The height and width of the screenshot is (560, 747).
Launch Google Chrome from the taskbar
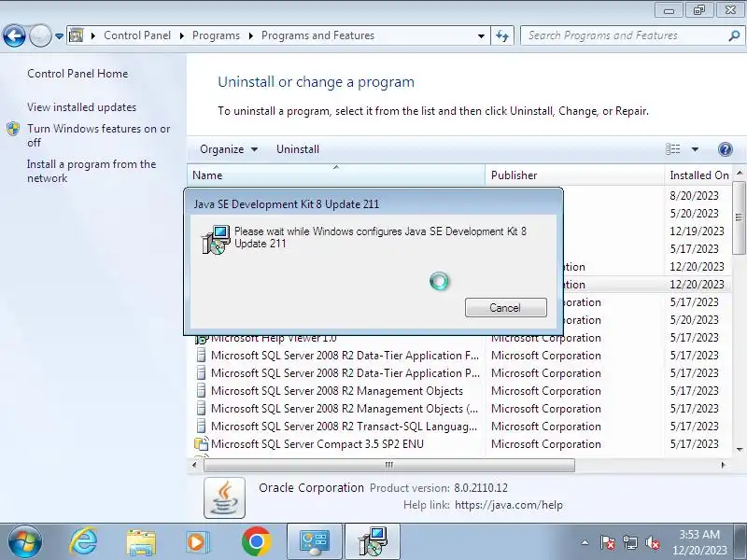click(256, 542)
